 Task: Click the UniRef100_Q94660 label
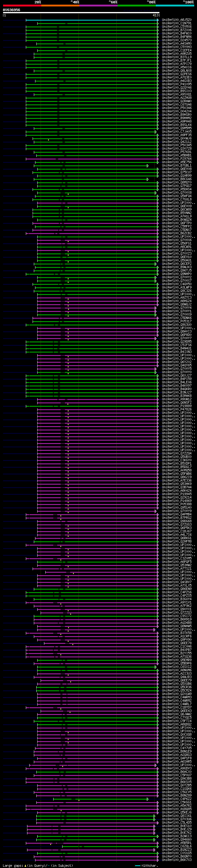pyautogui.click(x=176, y=839)
